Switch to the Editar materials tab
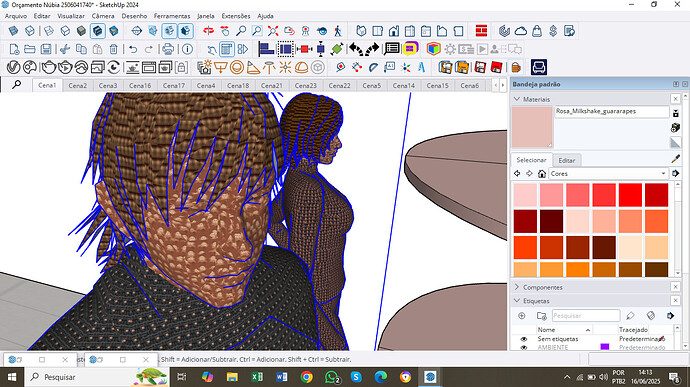690x387 pixels. click(566, 160)
